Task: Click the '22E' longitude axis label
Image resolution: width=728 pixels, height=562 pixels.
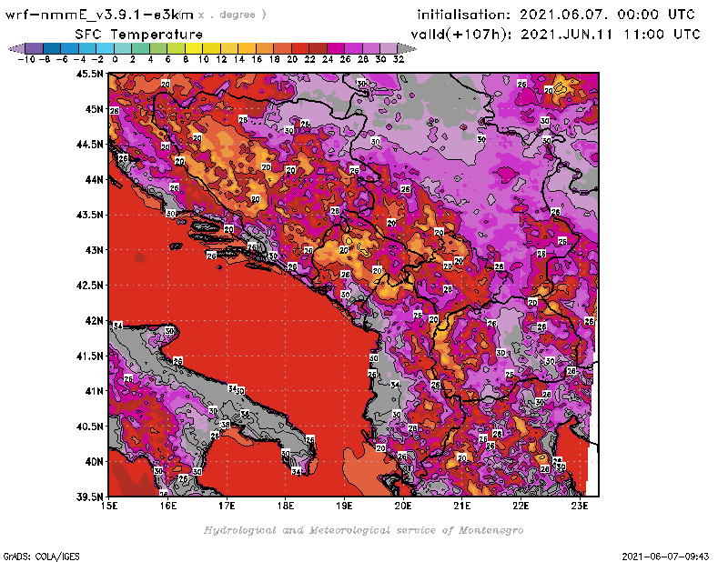Action: pos(521,506)
